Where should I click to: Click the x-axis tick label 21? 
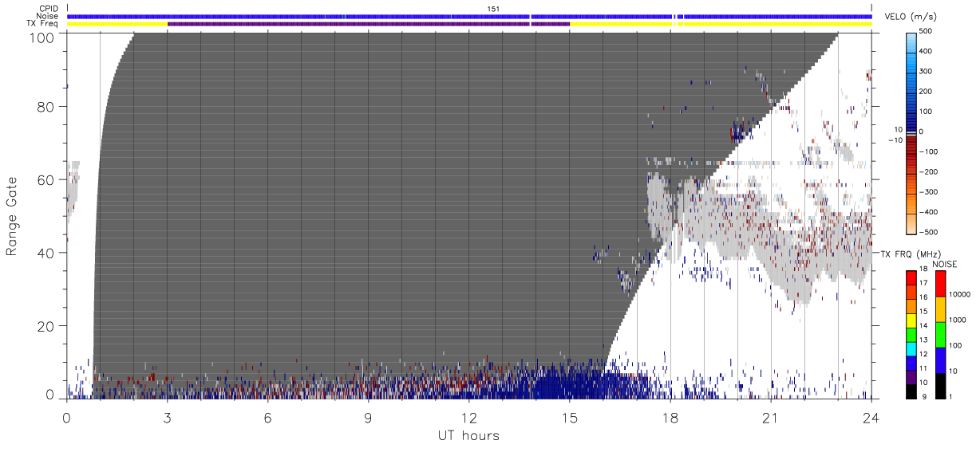pyautogui.click(x=771, y=417)
